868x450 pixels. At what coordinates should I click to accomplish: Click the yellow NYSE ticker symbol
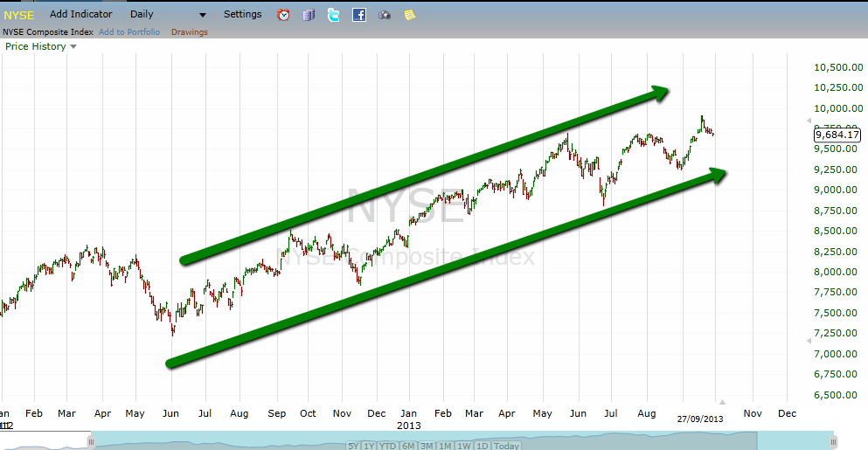[x=18, y=15]
